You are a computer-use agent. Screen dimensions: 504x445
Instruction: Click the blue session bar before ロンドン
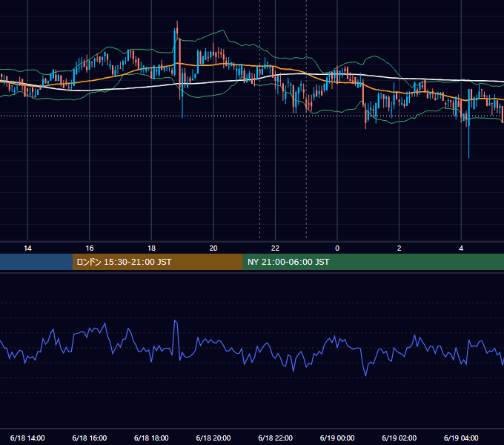tap(36, 262)
